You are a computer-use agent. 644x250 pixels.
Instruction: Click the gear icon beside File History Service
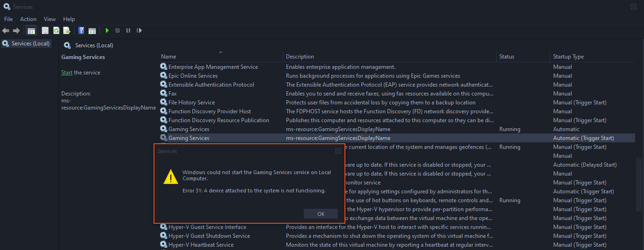click(x=163, y=103)
